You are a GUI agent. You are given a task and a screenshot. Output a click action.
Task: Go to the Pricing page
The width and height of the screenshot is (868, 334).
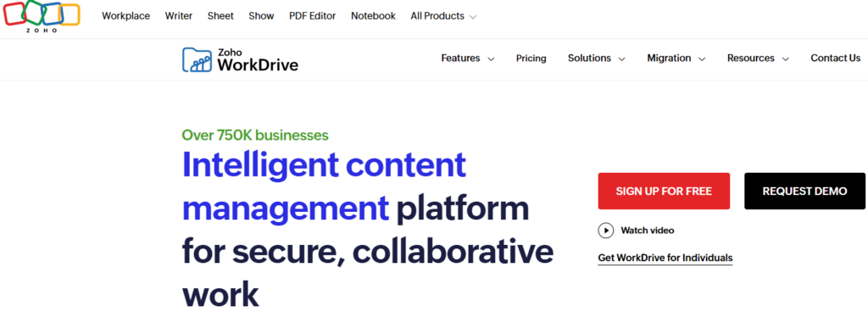[x=531, y=58]
